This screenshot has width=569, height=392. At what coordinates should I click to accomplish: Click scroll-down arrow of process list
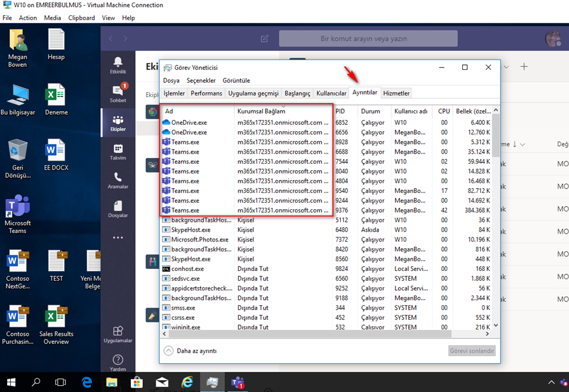coord(496,325)
